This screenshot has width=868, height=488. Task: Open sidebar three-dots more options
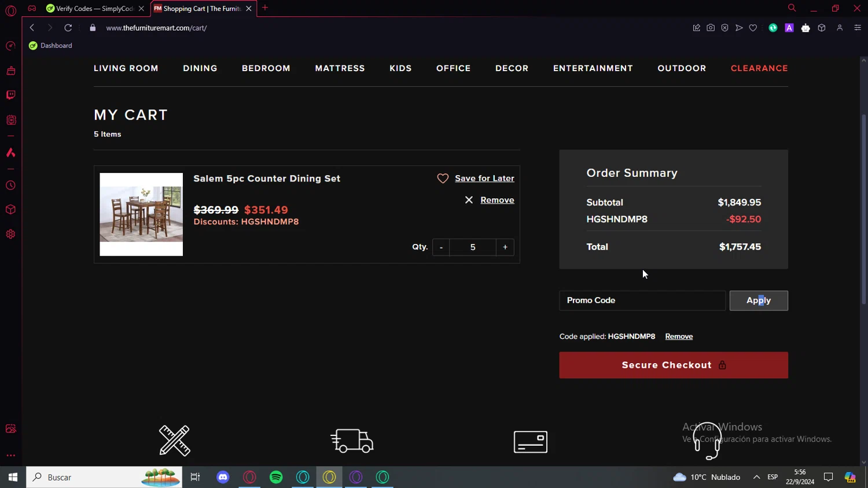coord(10,455)
